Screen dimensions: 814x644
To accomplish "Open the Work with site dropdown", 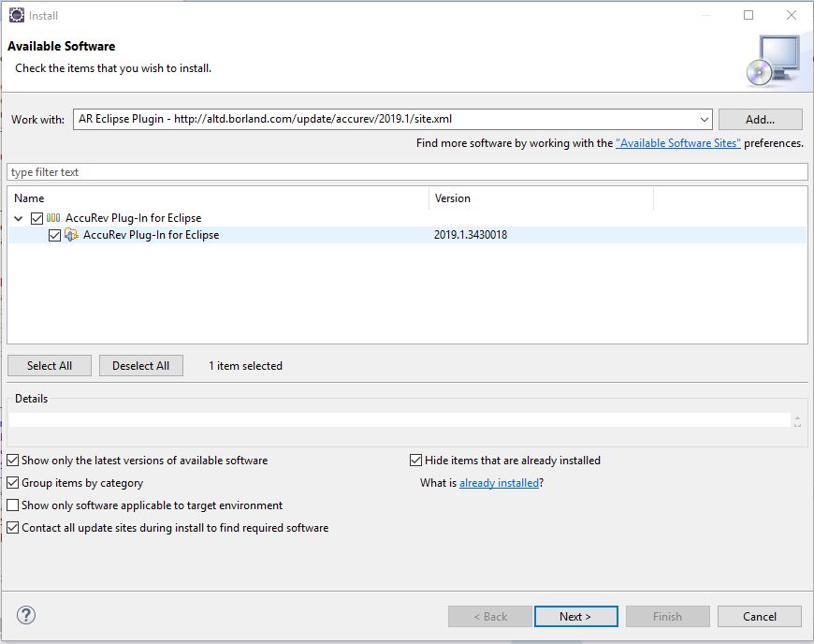I will 704,120.
